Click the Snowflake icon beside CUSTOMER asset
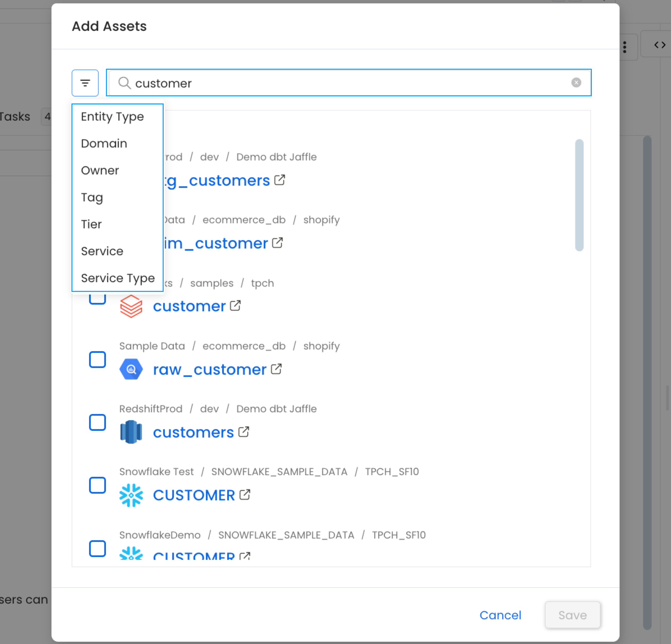Image resolution: width=671 pixels, height=644 pixels. pos(131,495)
